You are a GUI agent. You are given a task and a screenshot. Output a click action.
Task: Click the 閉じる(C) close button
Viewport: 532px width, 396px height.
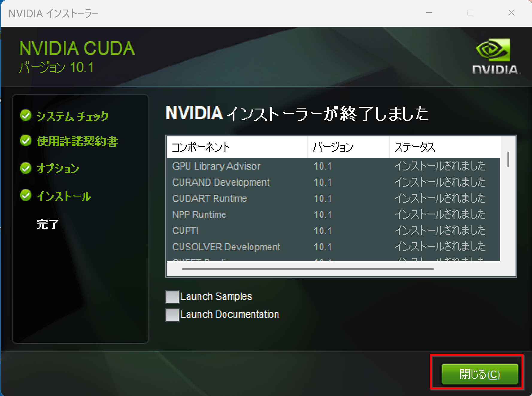pyautogui.click(x=480, y=374)
